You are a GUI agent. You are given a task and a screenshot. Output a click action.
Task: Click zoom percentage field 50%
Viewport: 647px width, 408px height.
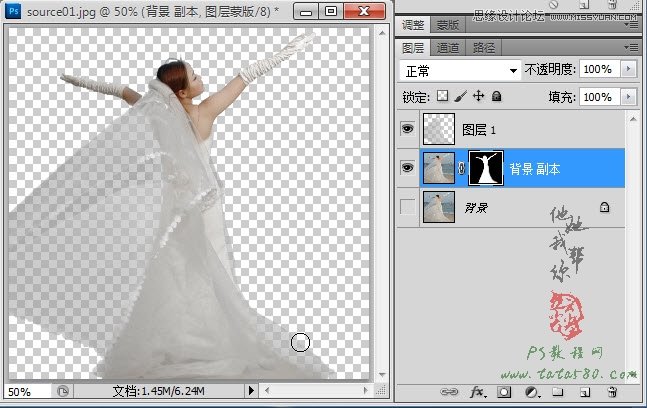pos(27,391)
